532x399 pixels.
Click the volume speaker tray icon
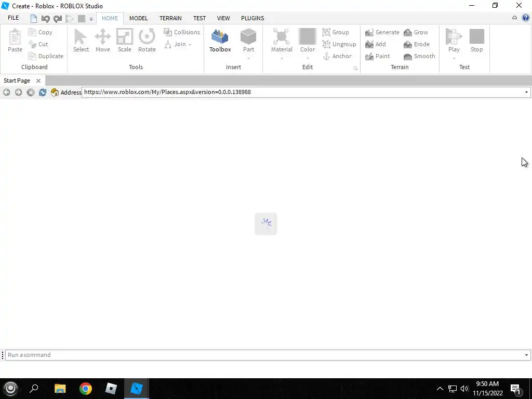click(464, 389)
